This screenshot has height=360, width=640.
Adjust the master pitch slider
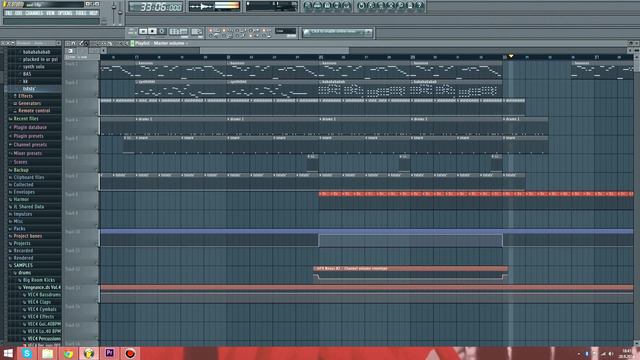click(x=120, y=12)
